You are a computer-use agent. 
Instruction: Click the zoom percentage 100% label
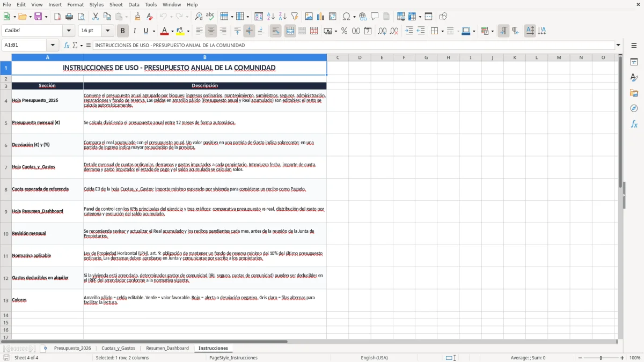[635, 358]
